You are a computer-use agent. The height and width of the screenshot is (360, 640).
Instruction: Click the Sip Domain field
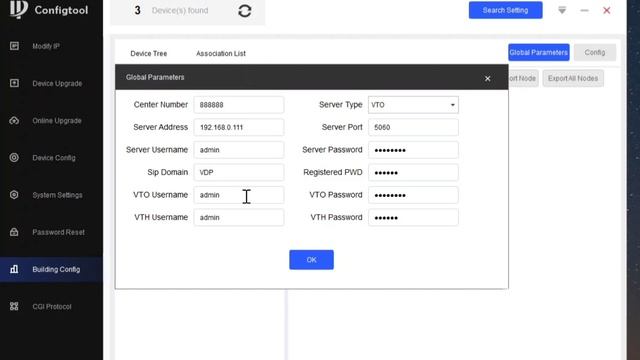239,172
